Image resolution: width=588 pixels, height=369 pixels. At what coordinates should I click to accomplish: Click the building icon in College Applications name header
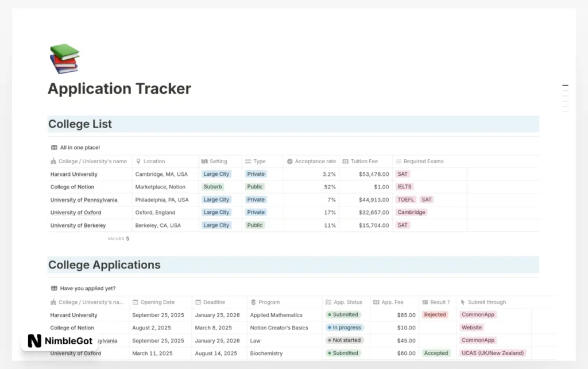coord(53,302)
